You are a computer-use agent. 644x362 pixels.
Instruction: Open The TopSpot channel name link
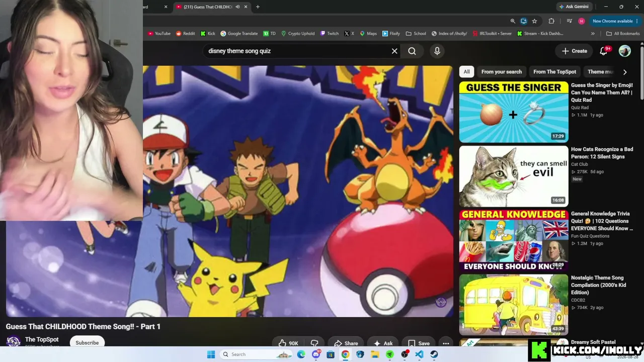click(42, 339)
